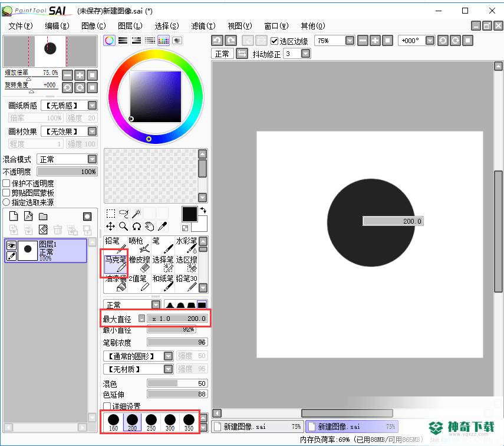The width and height of the screenshot is (504, 446).
Task: Choose the 马克笔 marker brush
Action: [116, 264]
